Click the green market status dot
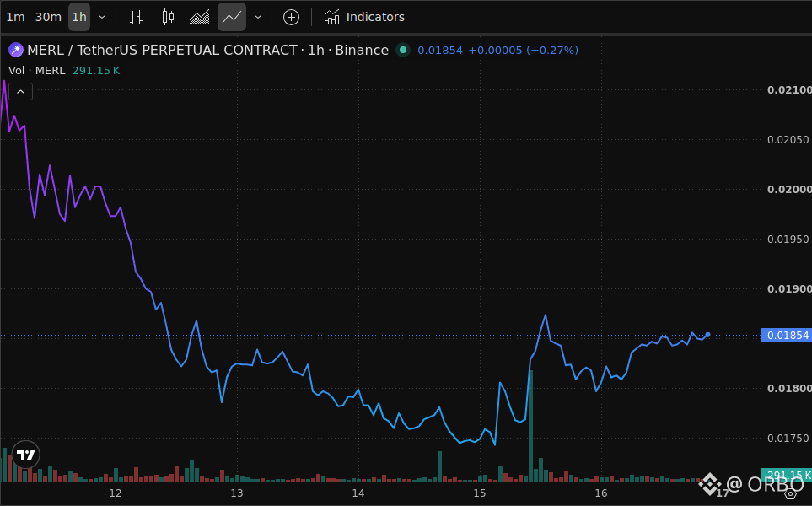 tap(403, 50)
